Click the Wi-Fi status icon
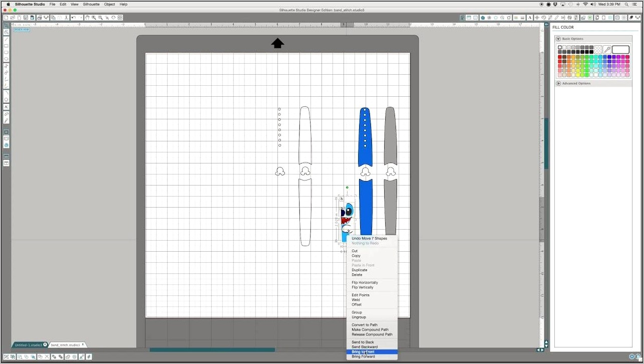The height and width of the screenshot is (364, 644). (585, 4)
